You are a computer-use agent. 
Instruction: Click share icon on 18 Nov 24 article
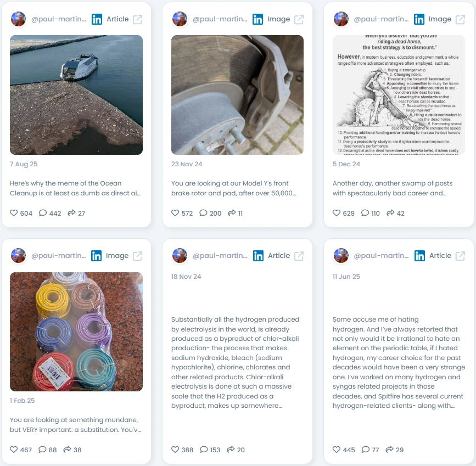point(231,450)
